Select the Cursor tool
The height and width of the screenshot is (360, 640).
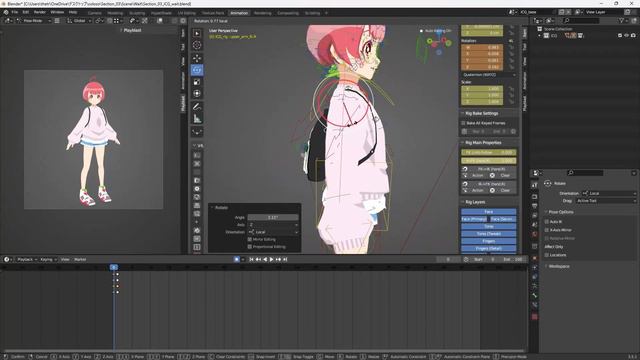click(x=197, y=45)
